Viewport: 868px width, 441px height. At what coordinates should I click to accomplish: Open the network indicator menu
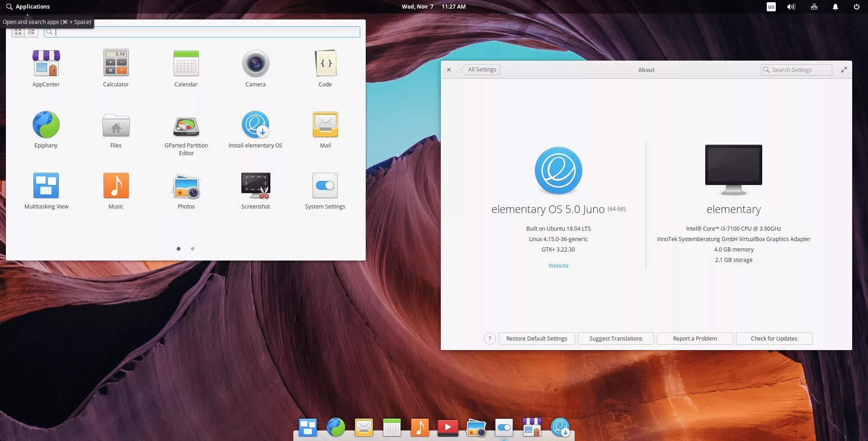pos(814,7)
